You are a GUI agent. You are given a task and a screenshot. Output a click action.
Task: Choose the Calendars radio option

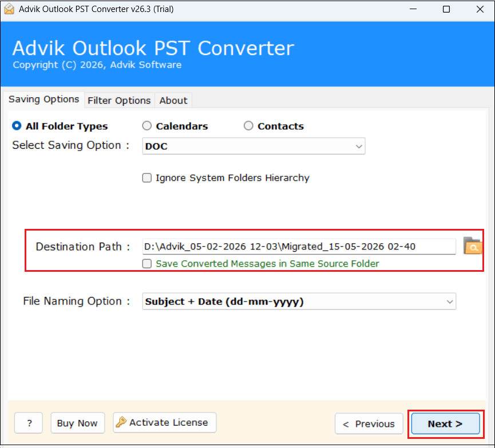(x=147, y=126)
